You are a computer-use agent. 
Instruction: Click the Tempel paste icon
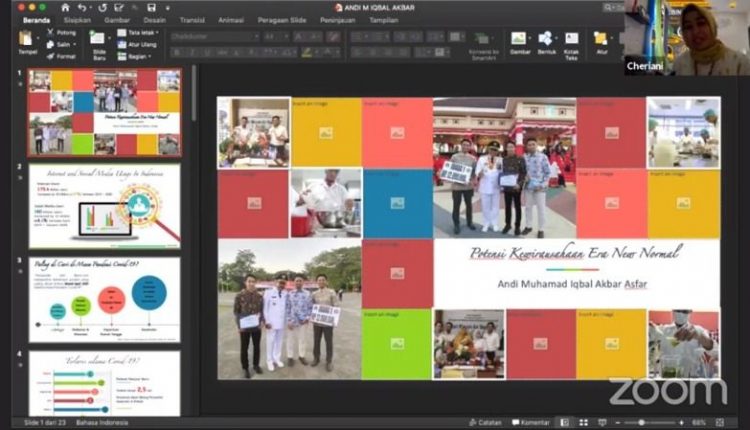coord(25,39)
